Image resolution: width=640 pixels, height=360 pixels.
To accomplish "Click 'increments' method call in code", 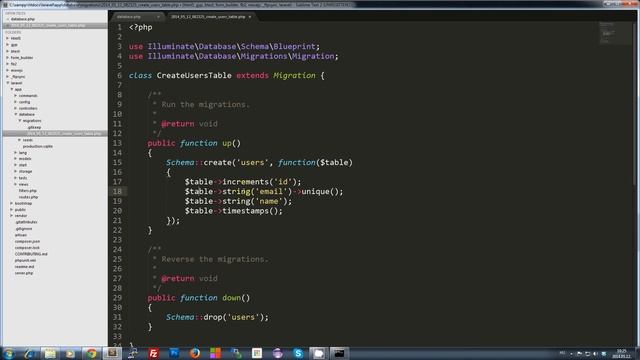I will [x=245, y=182].
